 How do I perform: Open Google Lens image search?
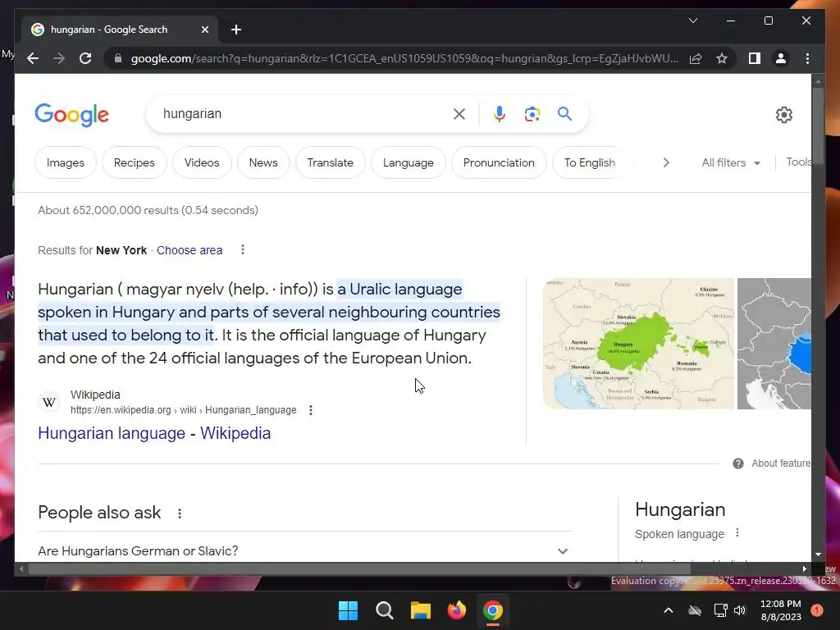click(x=532, y=114)
